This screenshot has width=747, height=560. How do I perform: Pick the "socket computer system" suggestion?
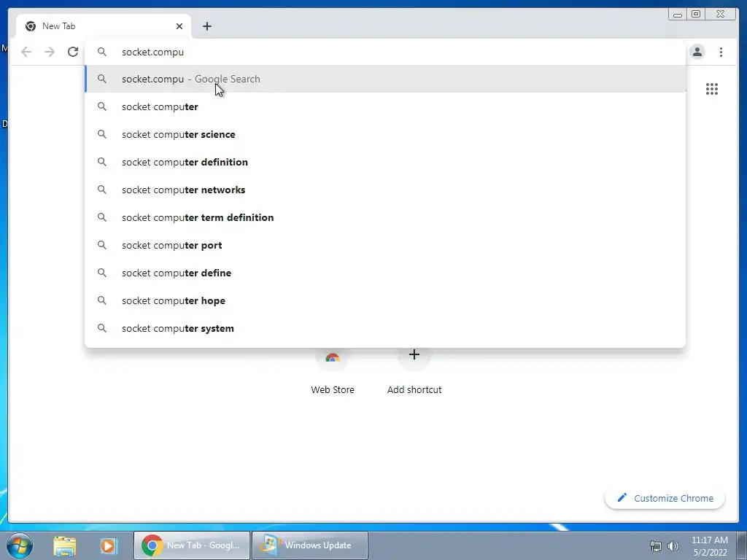(x=385, y=328)
